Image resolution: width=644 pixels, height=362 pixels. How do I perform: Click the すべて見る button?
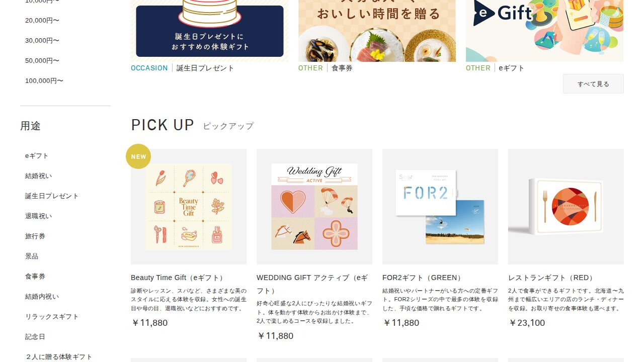point(593,84)
